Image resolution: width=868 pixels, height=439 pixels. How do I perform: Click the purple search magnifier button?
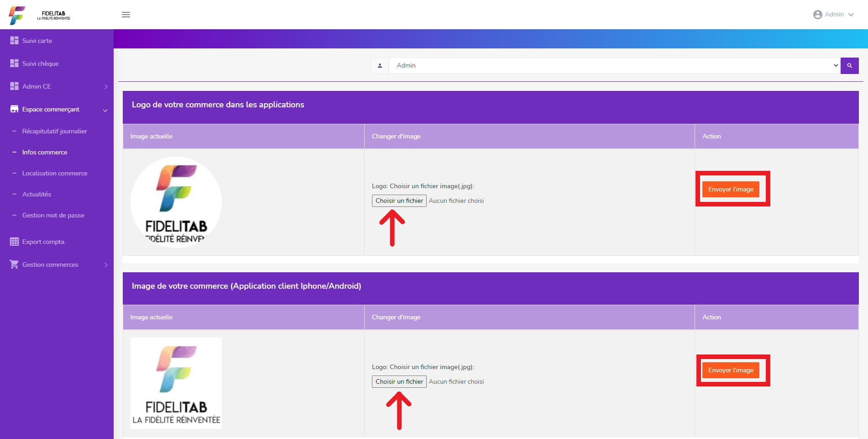pos(849,66)
